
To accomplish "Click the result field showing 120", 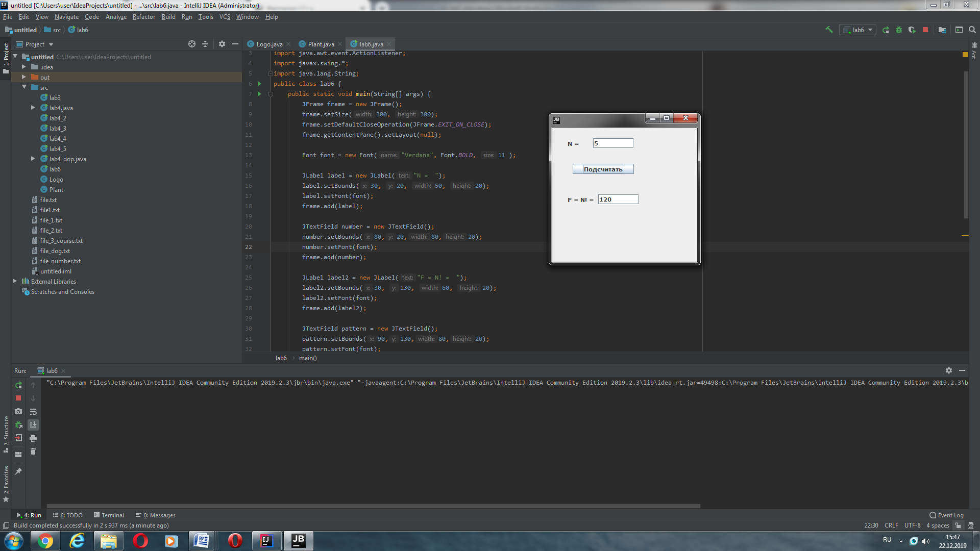I will pyautogui.click(x=618, y=199).
